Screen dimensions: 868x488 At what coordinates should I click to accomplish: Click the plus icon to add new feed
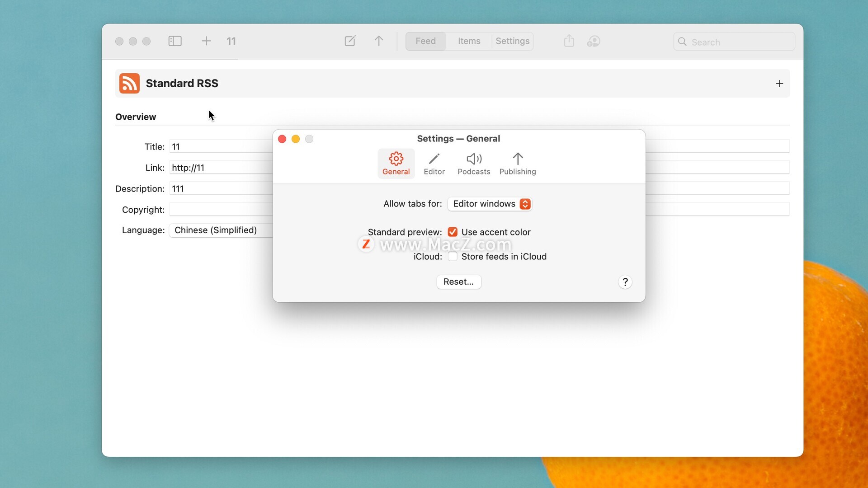206,41
